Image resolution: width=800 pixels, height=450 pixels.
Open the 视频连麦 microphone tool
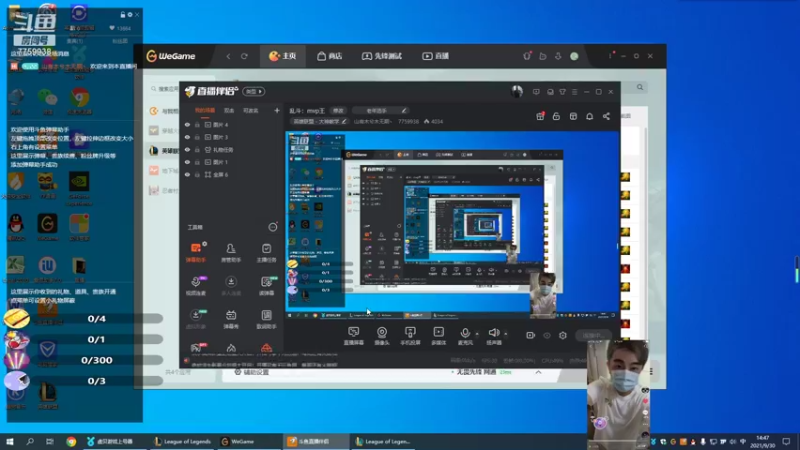tap(195, 285)
